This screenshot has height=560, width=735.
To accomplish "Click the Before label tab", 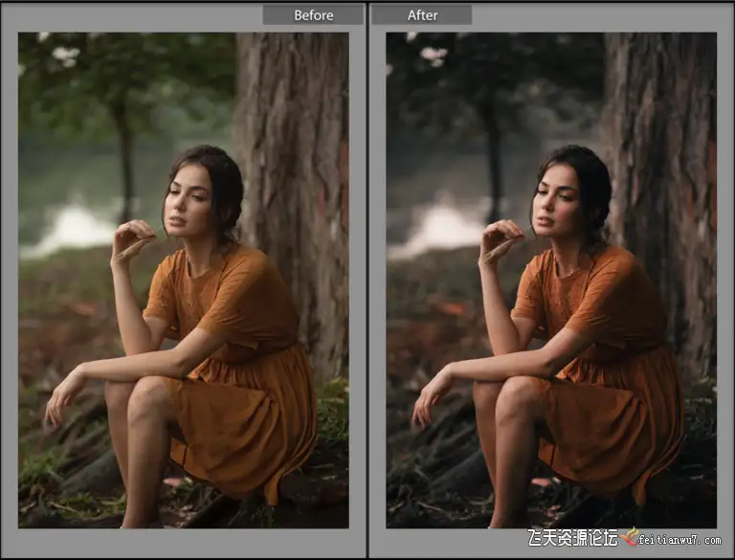I will (x=313, y=15).
